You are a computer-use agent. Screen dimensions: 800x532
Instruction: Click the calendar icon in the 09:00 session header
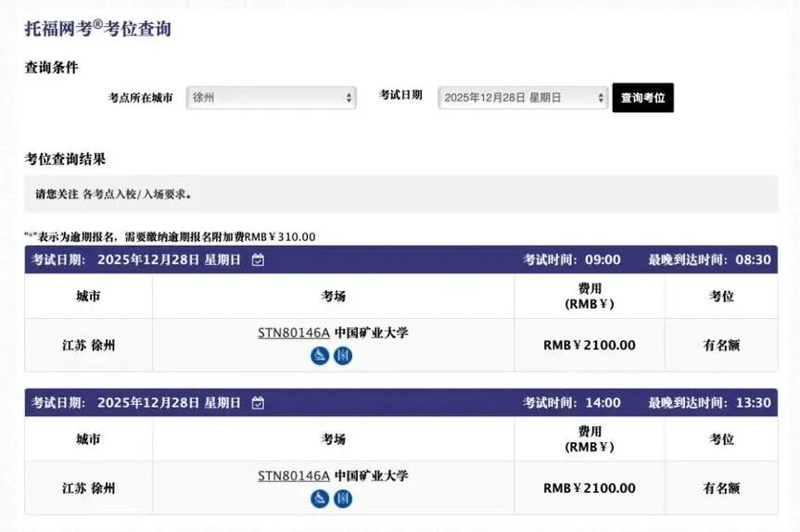(259, 260)
